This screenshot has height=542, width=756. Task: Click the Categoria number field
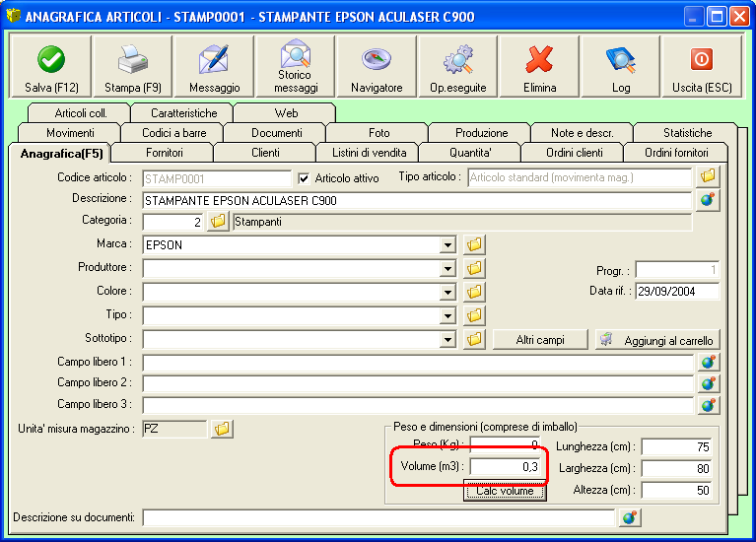click(173, 222)
